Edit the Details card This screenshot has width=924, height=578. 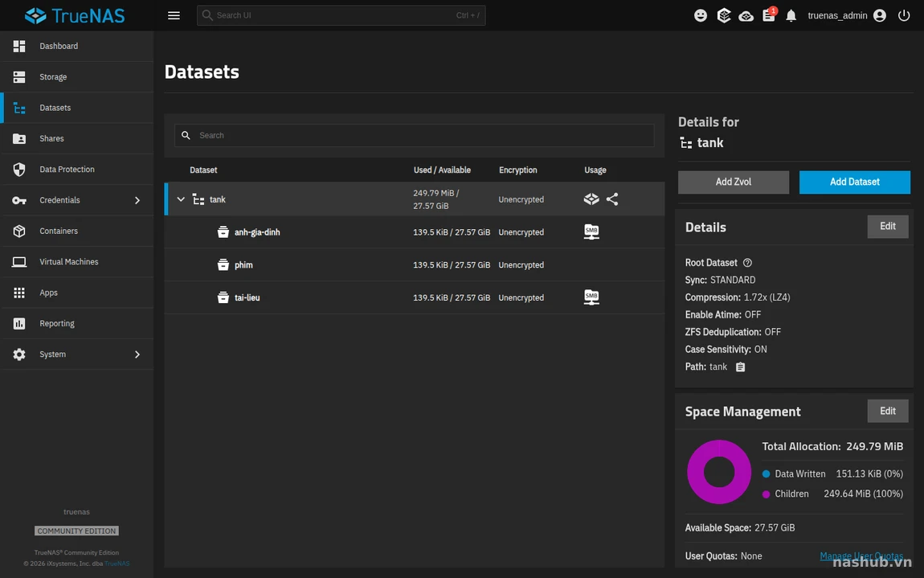coord(888,227)
